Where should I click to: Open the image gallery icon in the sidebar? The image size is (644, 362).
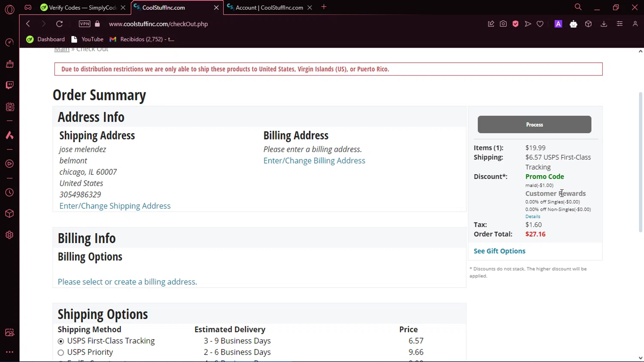pyautogui.click(x=9, y=332)
